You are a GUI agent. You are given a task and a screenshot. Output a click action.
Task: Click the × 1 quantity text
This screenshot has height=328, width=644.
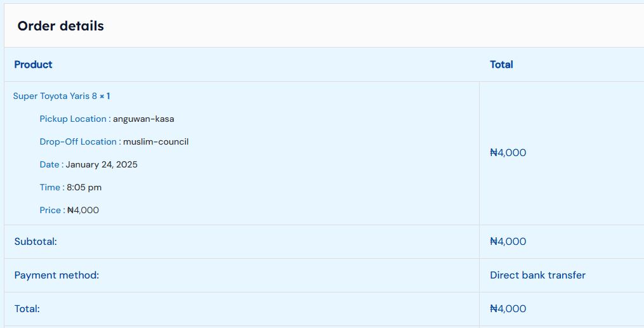tap(105, 96)
